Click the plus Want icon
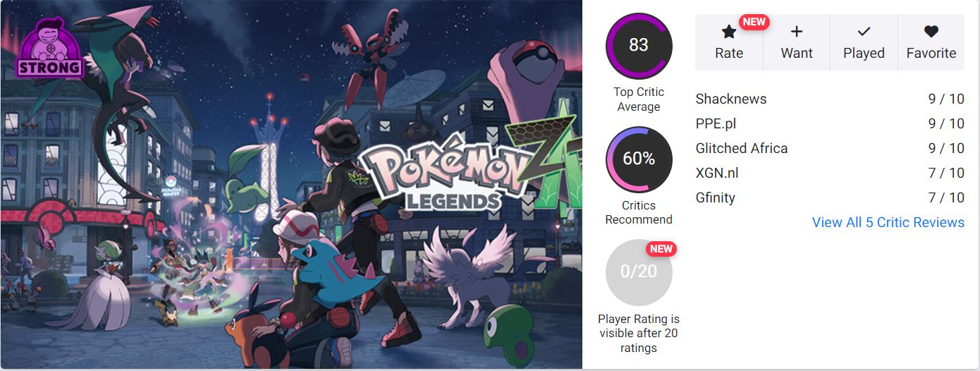Image resolution: width=980 pixels, height=371 pixels. pyautogui.click(x=797, y=32)
